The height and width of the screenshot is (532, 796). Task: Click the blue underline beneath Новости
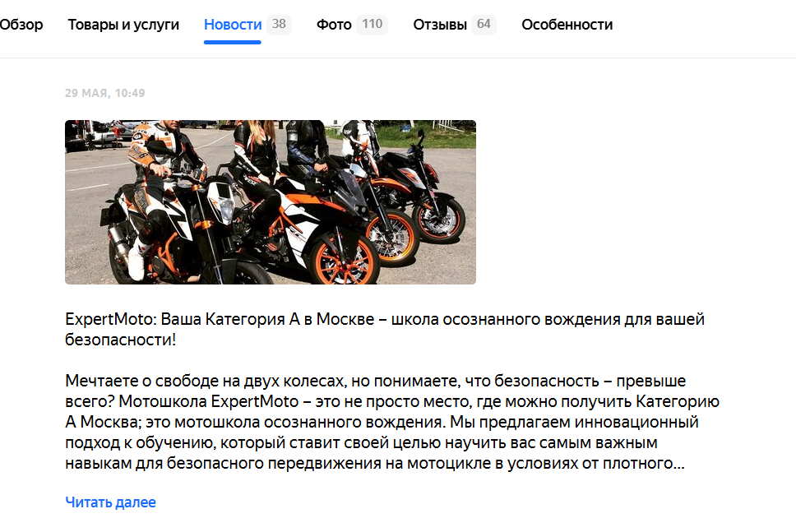point(233,42)
